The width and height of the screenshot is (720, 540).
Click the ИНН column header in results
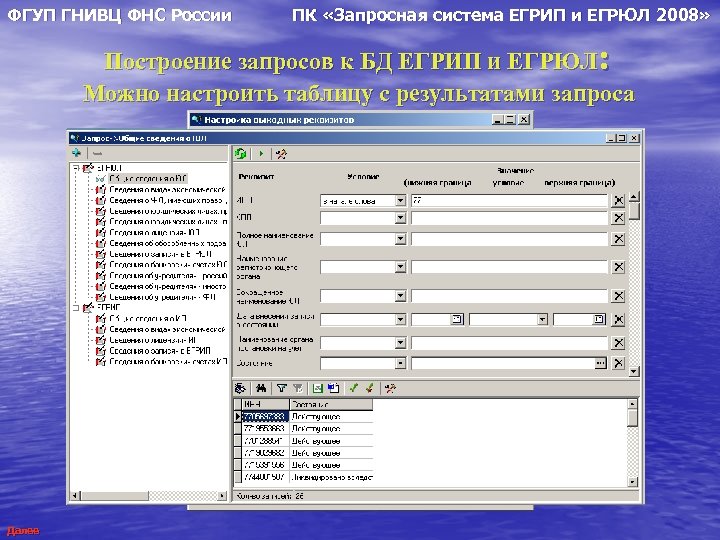pos(265,405)
